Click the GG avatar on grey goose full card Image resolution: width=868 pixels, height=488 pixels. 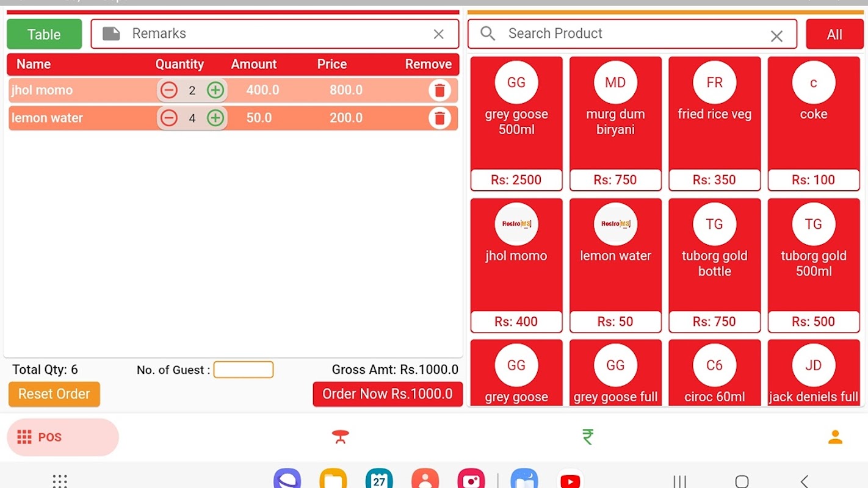pos(615,365)
